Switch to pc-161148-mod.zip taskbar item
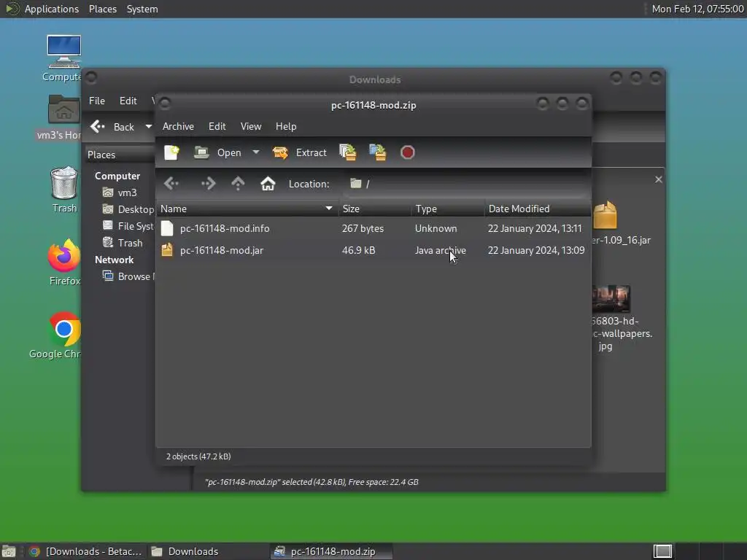Viewport: 747px width, 560px height. point(332,551)
